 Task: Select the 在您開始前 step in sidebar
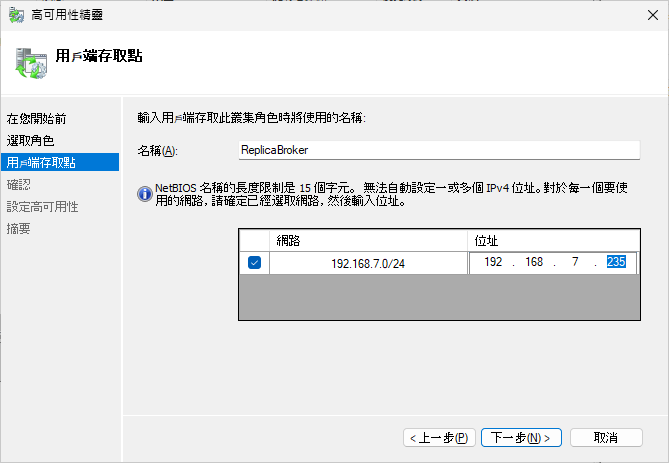(x=36, y=119)
